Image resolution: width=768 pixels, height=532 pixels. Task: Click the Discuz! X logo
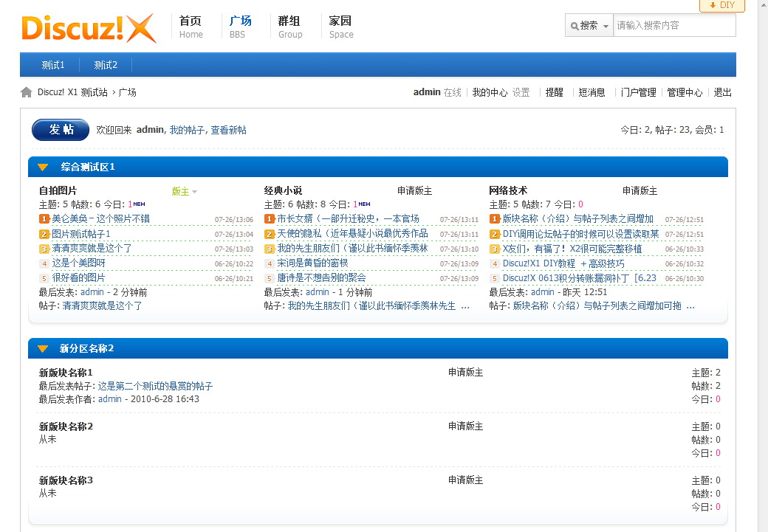tap(89, 28)
